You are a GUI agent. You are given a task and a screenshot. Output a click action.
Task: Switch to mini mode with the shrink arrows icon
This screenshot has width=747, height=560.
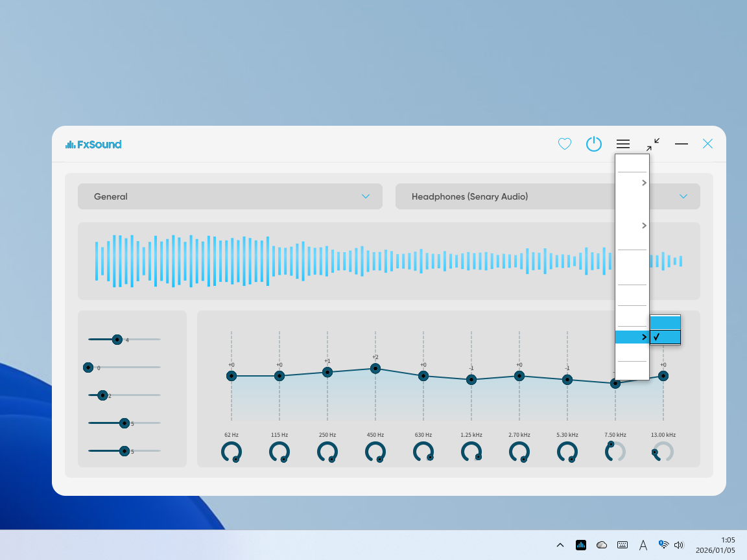653,144
